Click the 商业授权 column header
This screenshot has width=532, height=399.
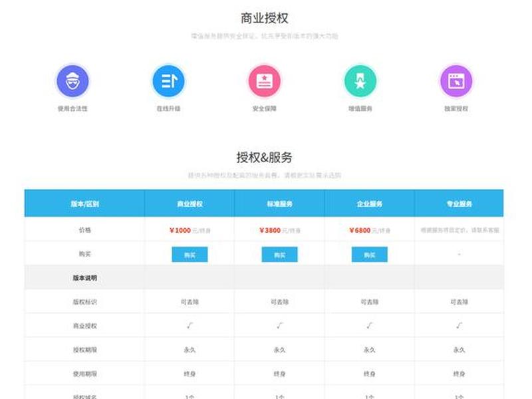[x=190, y=203]
